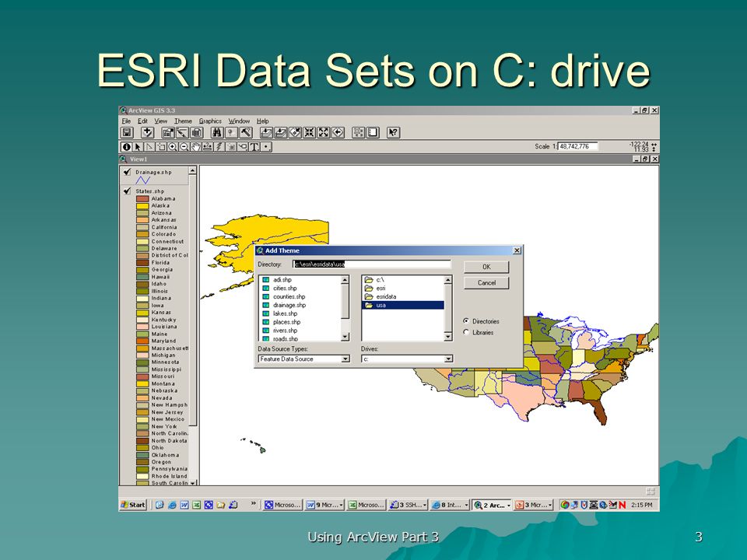Click the context Help arrow-question icon

tap(394, 133)
